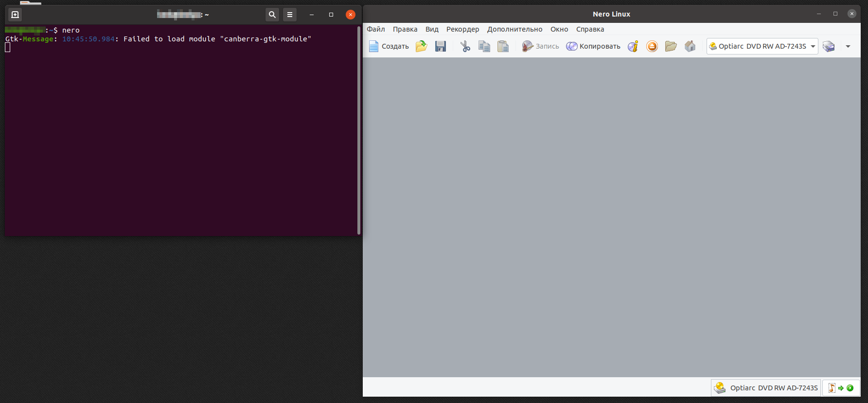The image size is (868, 403).
Task: Click the recorder drive icon beside the dropdown
Action: coord(829,46)
